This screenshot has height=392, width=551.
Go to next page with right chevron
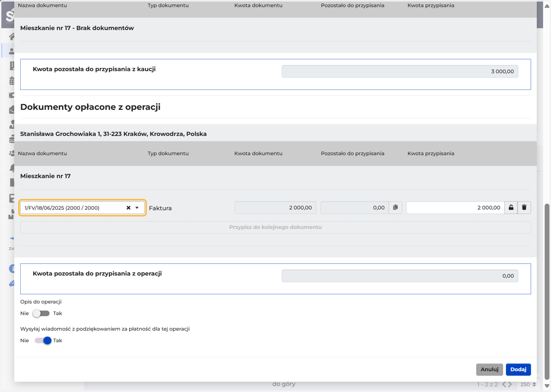(510, 384)
